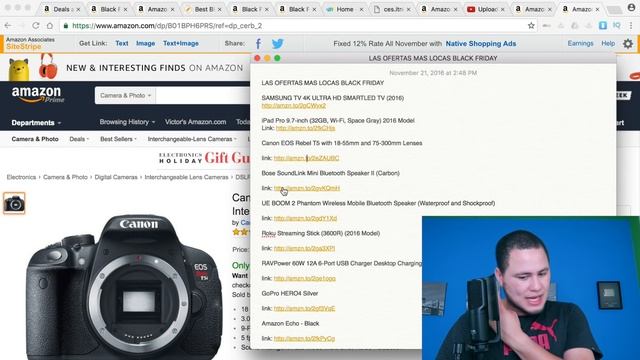Viewport: 640px width, 360px height.
Task: Click 'GoPro HERO4 Silver' text in Notes
Action: (x=290, y=293)
